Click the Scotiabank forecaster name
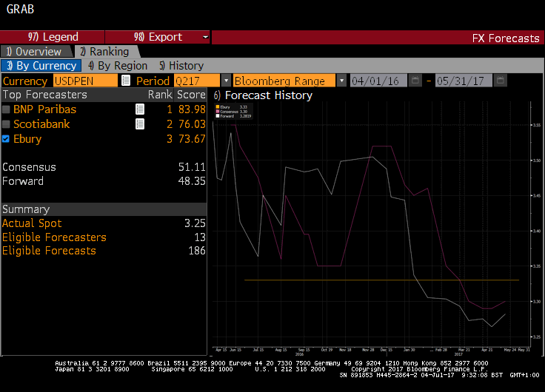 41,124
